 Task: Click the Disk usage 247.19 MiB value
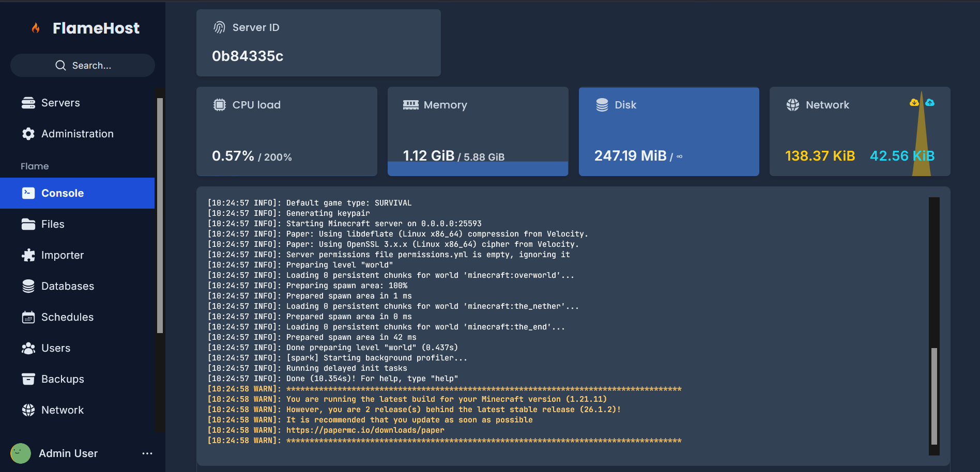point(630,156)
